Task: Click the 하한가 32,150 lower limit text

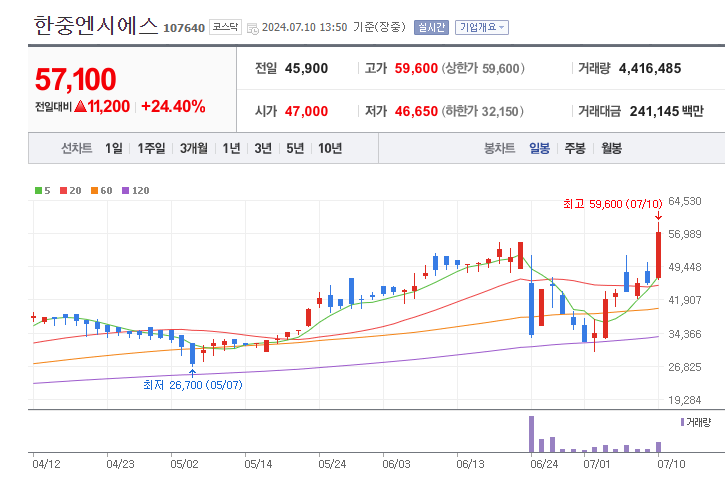Action: [x=482, y=111]
